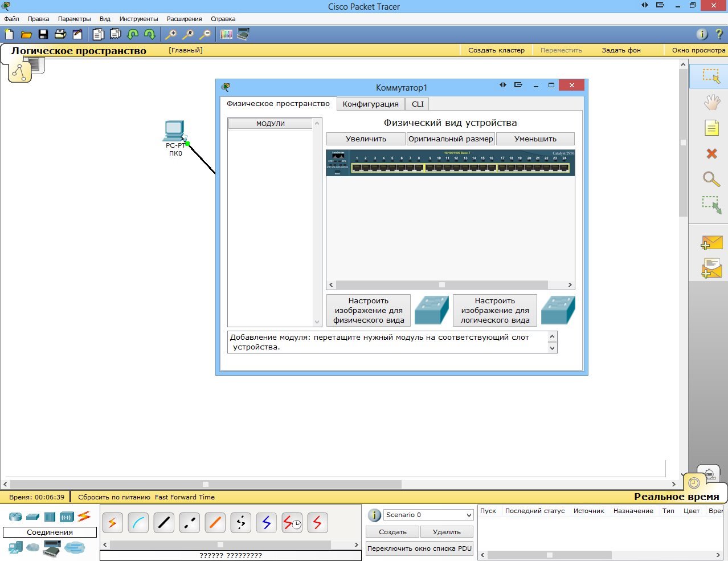Switch to the Конфигурация tab

(x=370, y=104)
